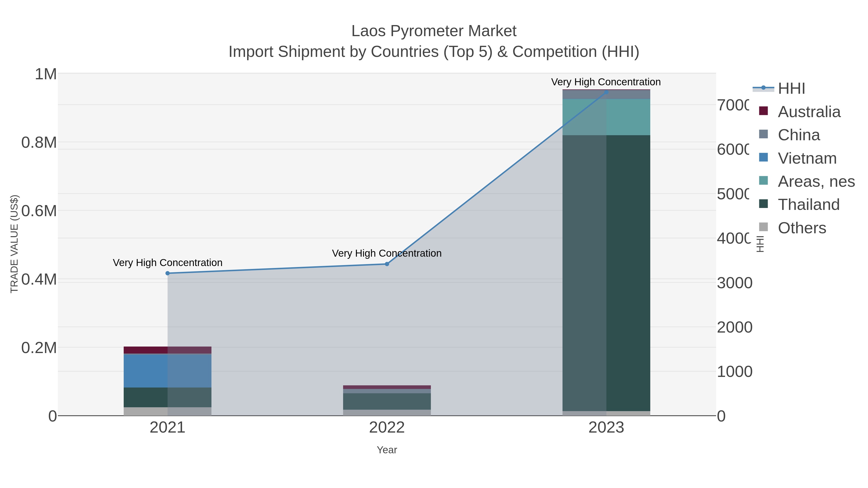Click the Areas, nes bar segment in 2023

point(606,117)
